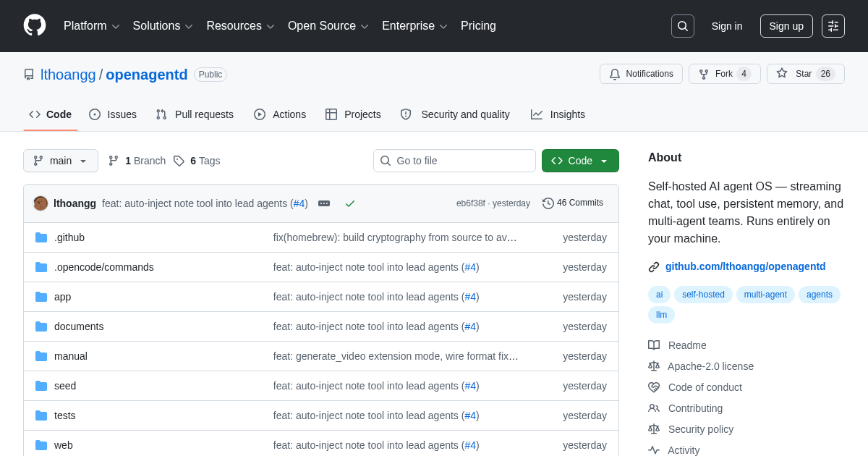This screenshot has height=456, width=868.
Task: Click the link icon beside repository URL
Action: (654, 267)
